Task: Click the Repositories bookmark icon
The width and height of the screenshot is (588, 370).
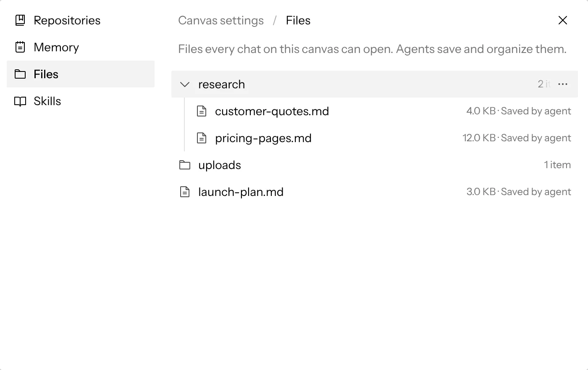Action: 20,20
